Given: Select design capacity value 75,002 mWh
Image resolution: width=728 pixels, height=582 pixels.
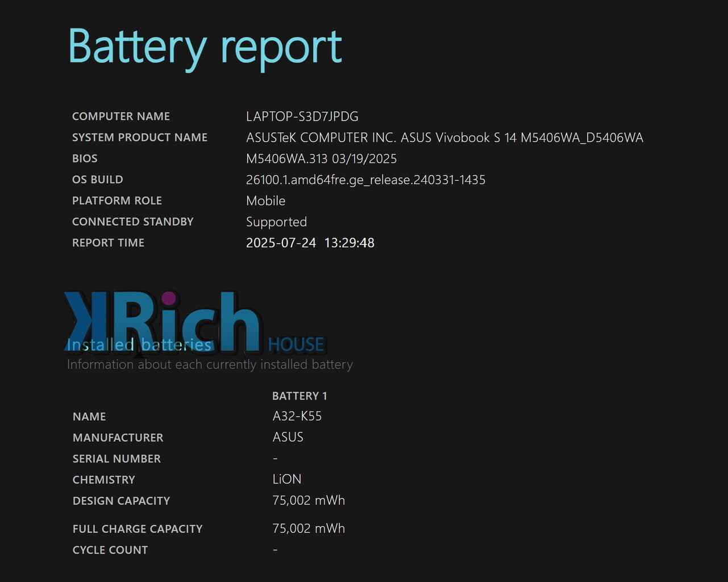Looking at the screenshot, I should click(309, 500).
